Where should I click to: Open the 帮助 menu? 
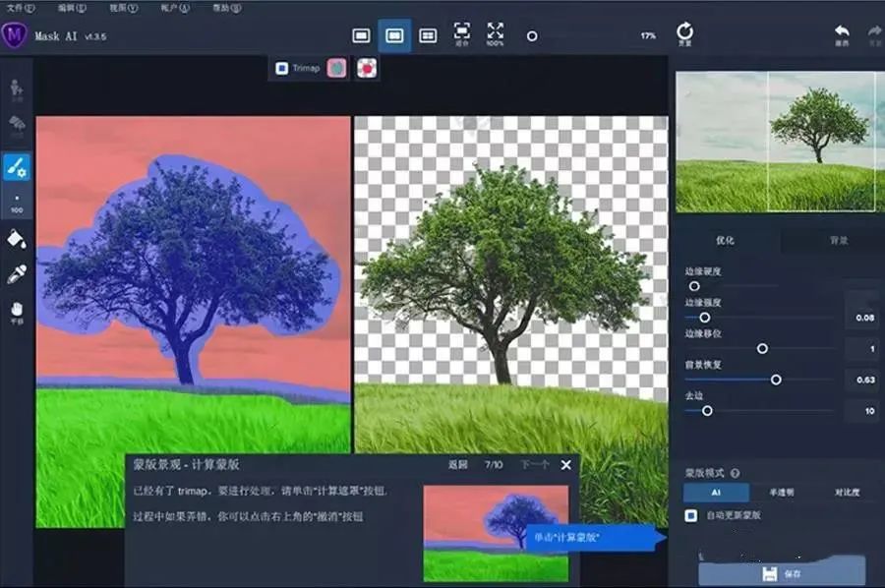(224, 9)
